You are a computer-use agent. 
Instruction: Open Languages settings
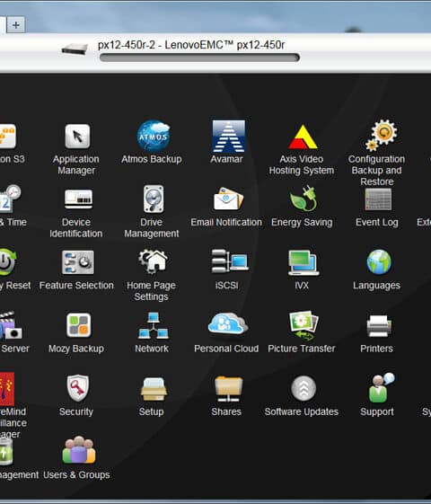(x=379, y=262)
